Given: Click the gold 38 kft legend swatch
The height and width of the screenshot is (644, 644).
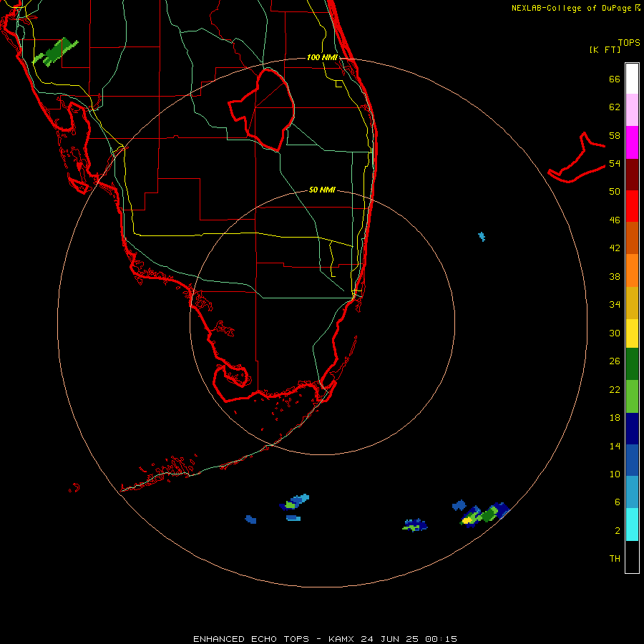Looking at the screenshot, I should coord(632,303).
